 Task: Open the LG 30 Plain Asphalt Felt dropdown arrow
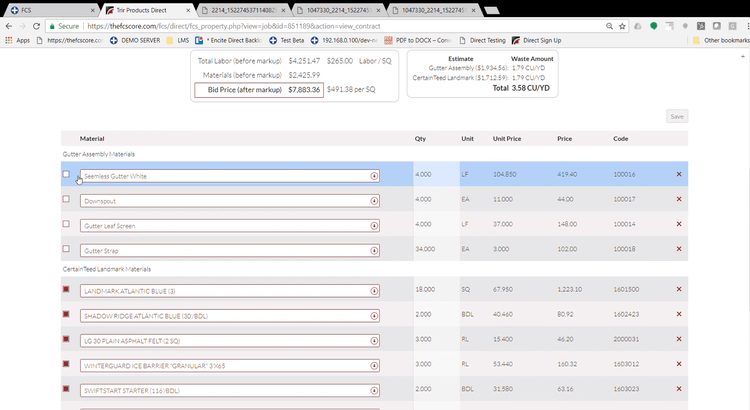(374, 341)
